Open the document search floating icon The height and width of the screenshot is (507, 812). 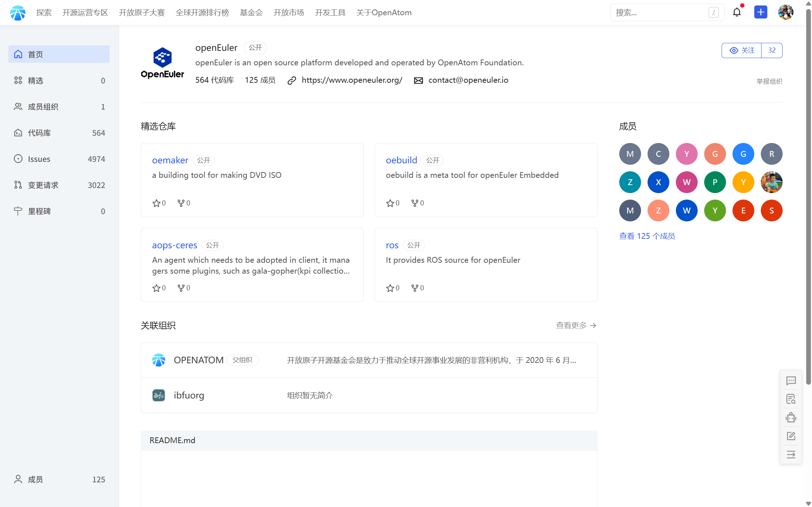[x=791, y=399]
